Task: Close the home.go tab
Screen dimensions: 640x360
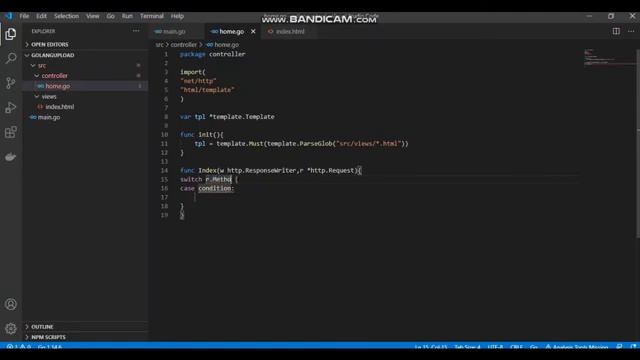Action: click(x=253, y=31)
